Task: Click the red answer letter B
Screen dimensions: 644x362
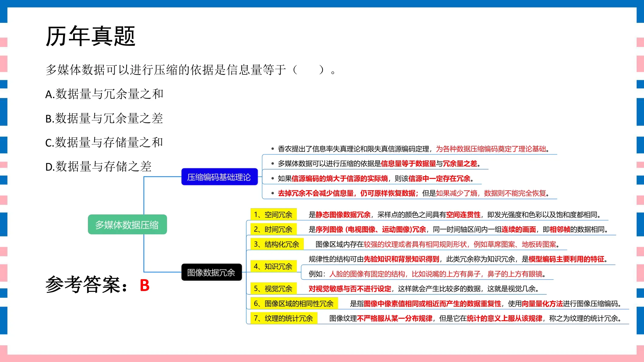Action: 145,286
